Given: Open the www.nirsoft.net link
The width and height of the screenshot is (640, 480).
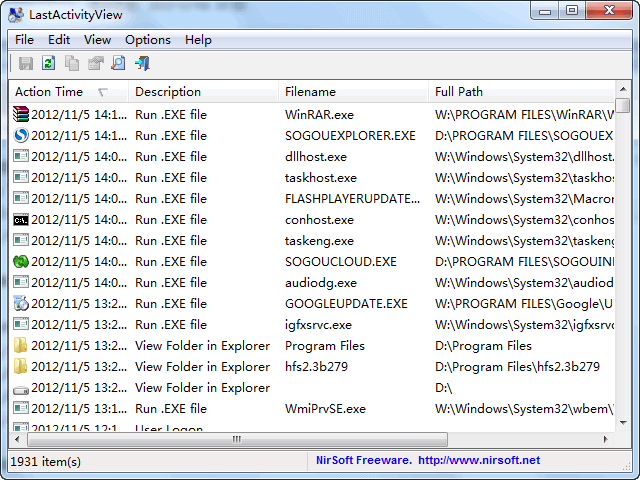Looking at the screenshot, I should [x=479, y=460].
